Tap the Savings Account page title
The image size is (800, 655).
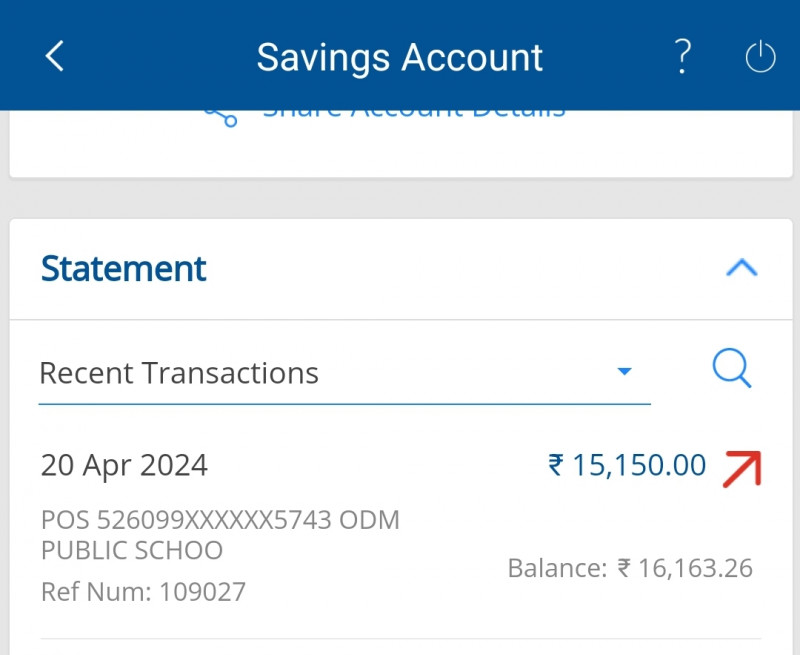(400, 57)
